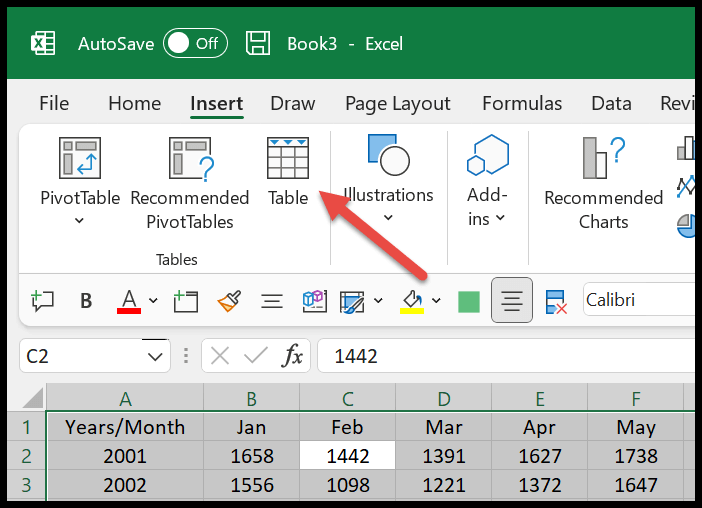Click the Feb header cell
This screenshot has height=508, width=702.
[x=347, y=427]
